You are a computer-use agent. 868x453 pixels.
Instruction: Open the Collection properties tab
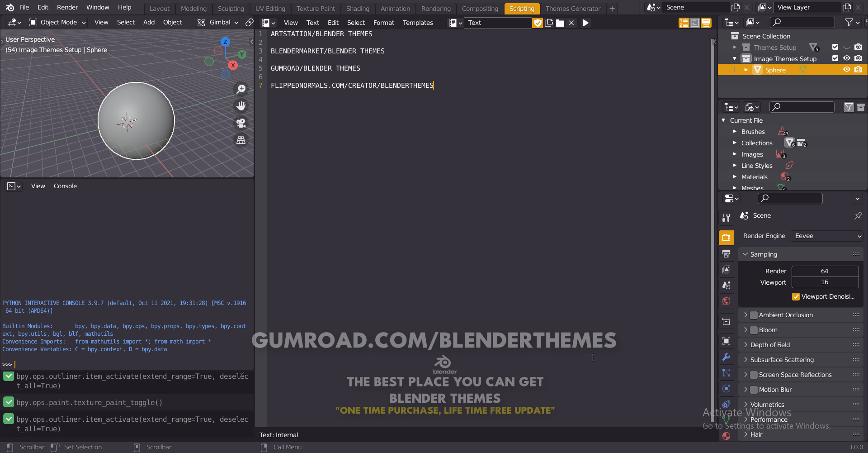click(726, 321)
